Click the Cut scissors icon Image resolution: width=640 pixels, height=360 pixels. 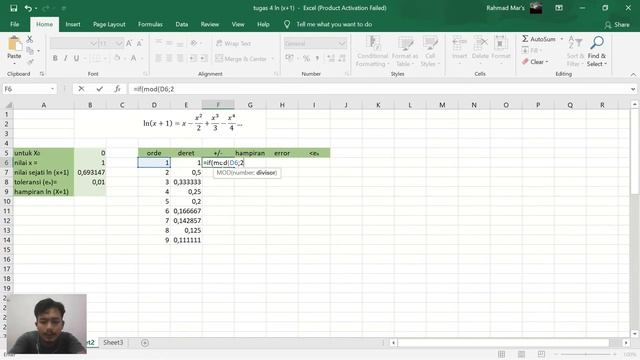pos(29,40)
